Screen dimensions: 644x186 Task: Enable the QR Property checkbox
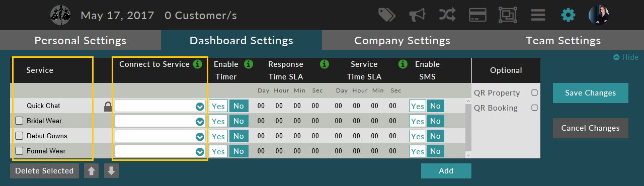click(534, 93)
